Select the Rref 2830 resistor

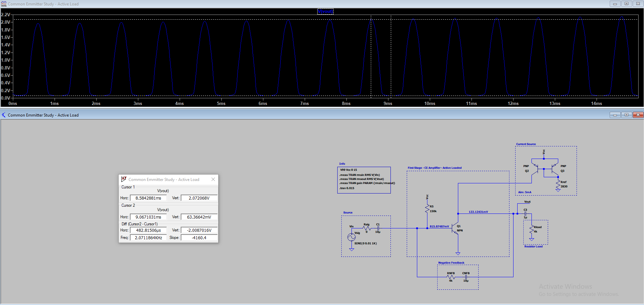point(558,184)
